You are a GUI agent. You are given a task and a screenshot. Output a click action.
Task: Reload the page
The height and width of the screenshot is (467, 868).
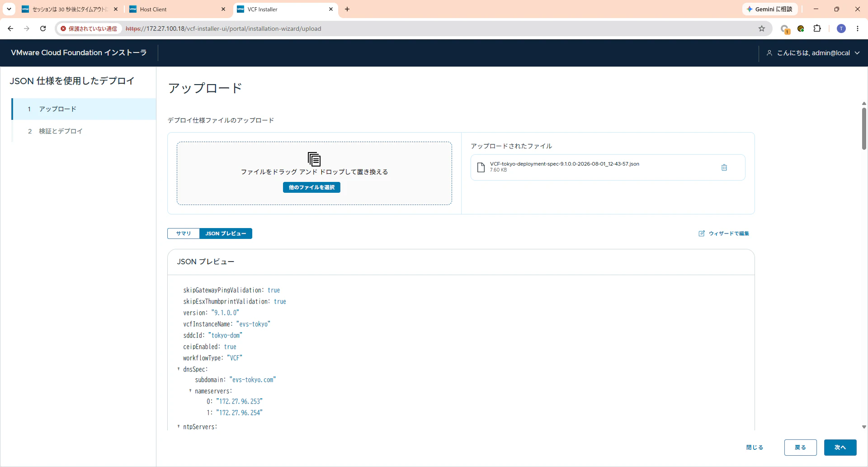click(x=43, y=29)
